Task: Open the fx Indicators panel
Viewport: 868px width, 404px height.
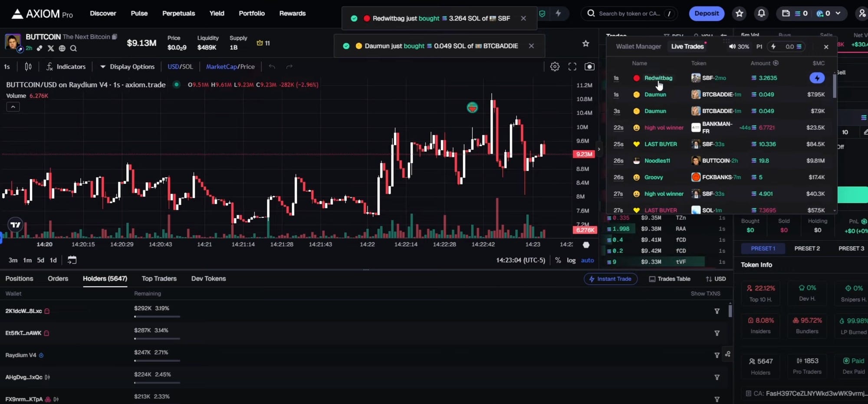Action: (x=66, y=66)
